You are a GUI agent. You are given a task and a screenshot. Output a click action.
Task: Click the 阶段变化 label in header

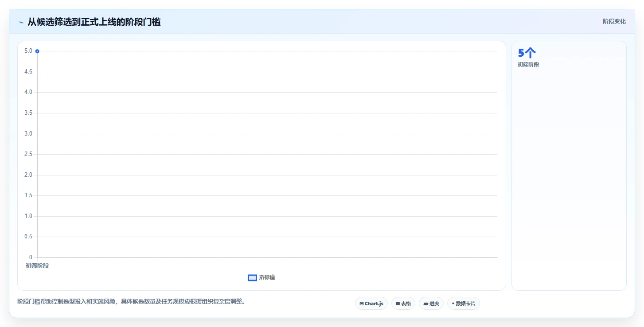[x=614, y=21]
